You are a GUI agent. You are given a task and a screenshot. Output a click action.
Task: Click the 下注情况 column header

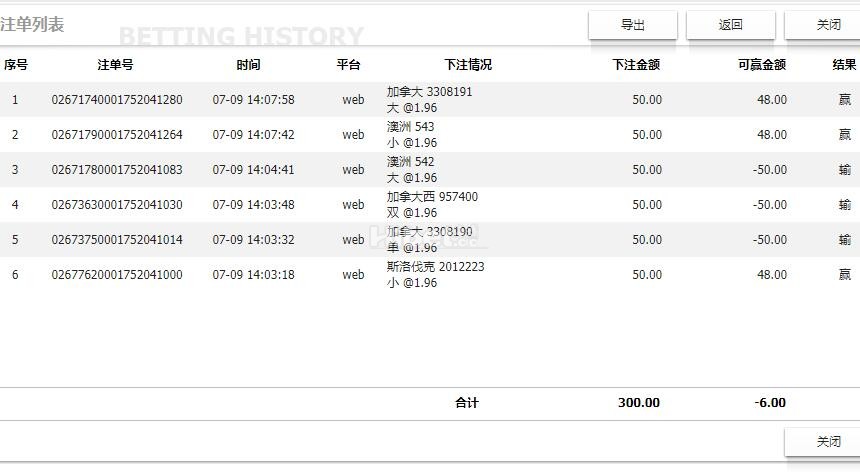(x=468, y=65)
